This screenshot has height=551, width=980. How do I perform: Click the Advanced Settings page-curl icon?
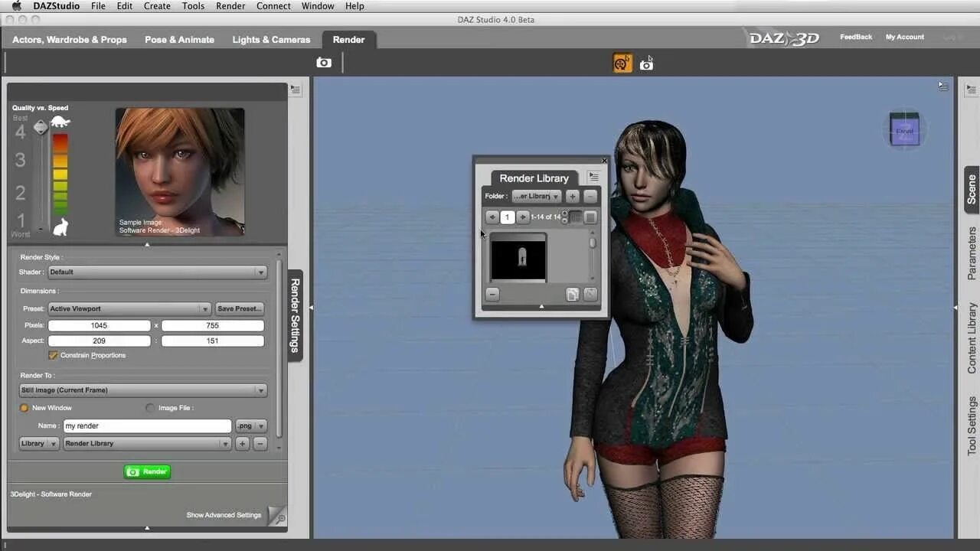click(x=276, y=516)
